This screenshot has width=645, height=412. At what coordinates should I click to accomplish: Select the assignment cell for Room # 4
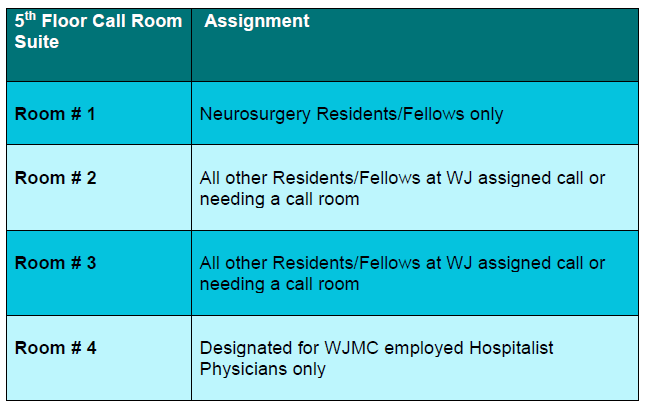click(414, 358)
